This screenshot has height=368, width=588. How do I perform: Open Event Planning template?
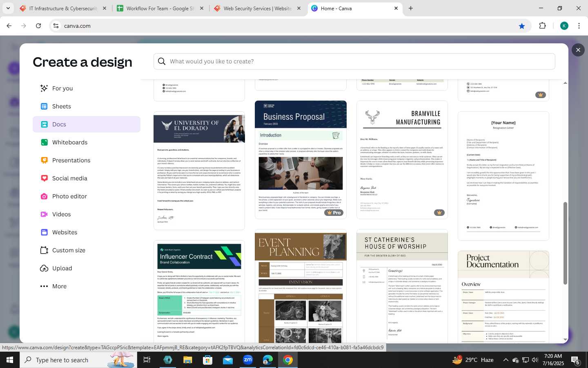301,286
